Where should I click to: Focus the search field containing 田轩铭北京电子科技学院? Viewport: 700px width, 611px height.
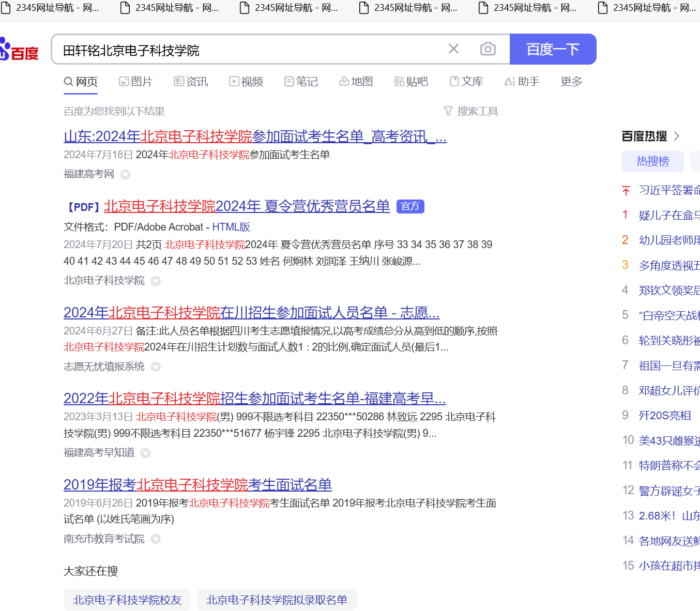[248, 50]
